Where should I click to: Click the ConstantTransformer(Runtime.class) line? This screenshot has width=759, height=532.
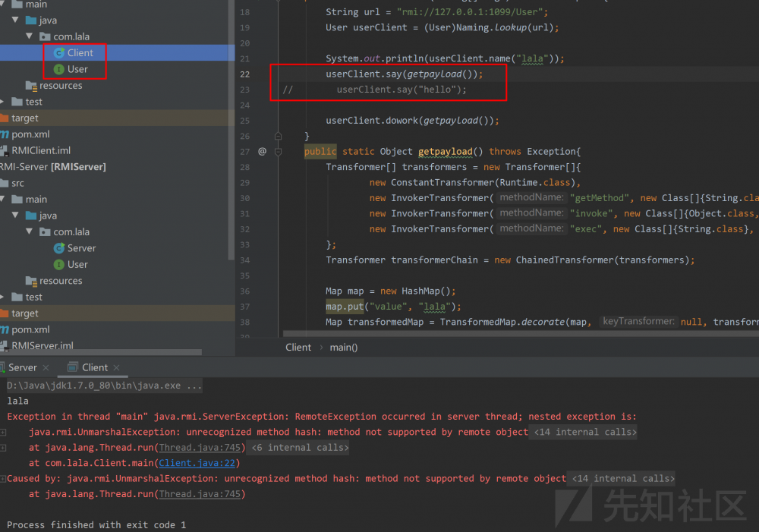click(474, 182)
